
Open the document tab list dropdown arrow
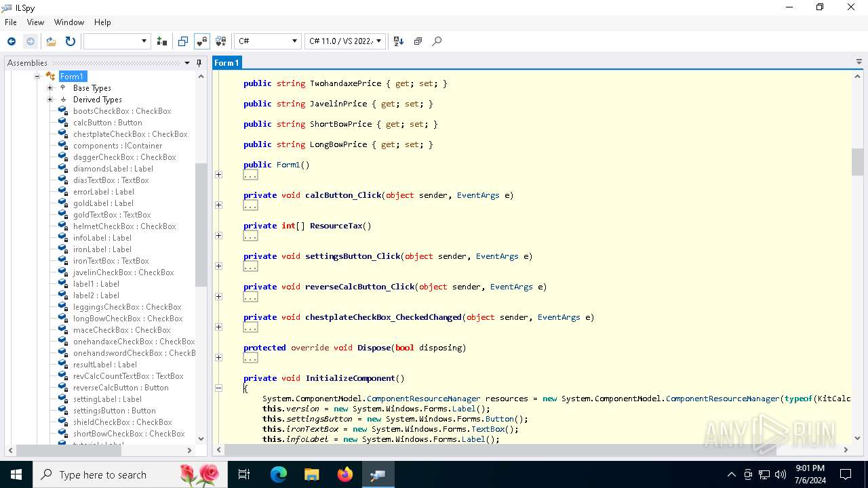point(859,62)
